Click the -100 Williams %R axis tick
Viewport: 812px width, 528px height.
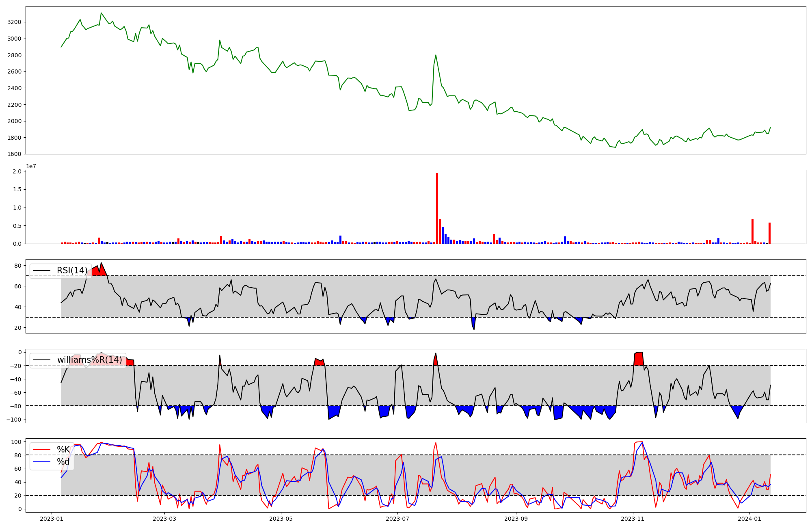click(x=14, y=420)
